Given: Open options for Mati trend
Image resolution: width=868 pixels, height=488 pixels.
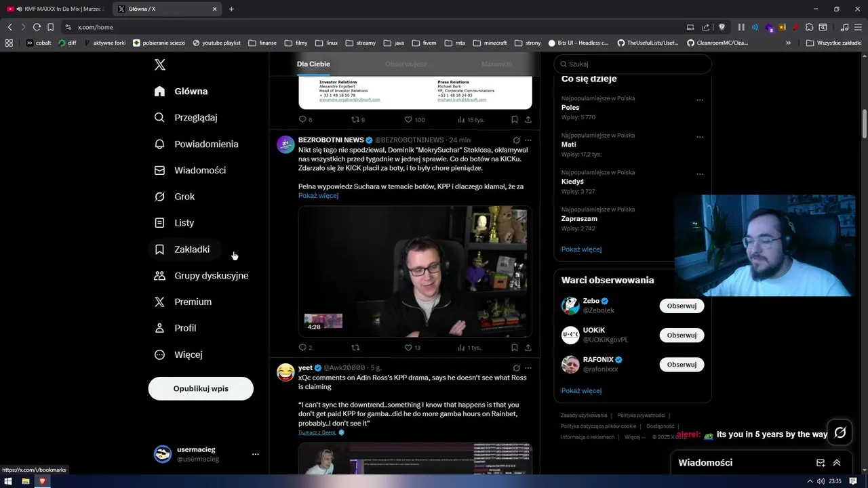Looking at the screenshot, I should point(700,138).
